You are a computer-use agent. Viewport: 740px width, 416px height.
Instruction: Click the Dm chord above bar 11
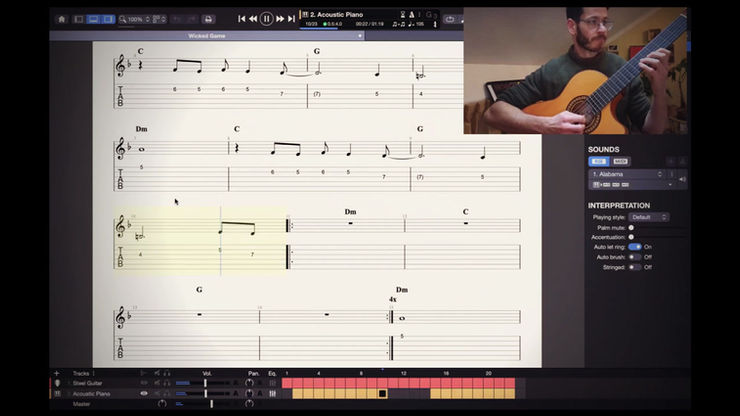[350, 212]
